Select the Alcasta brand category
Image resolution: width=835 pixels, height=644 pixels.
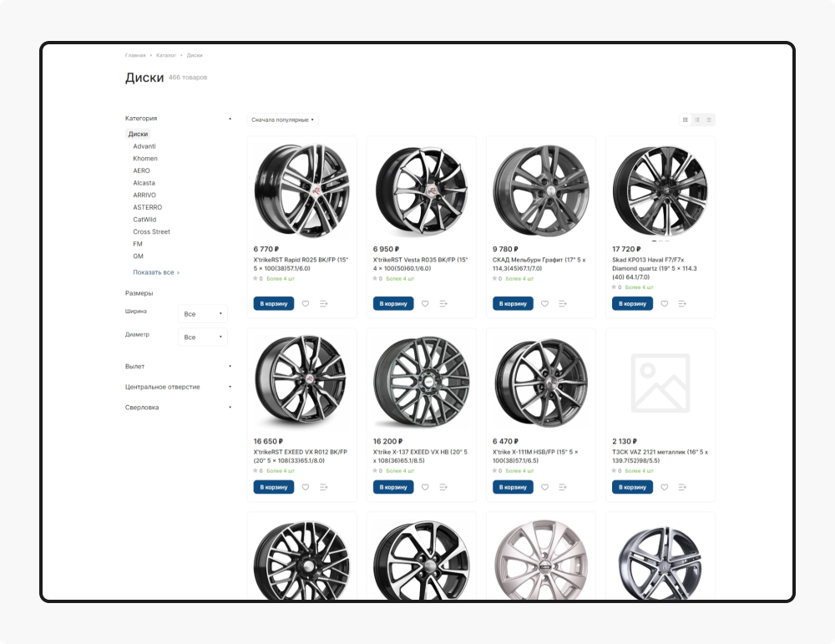(144, 183)
